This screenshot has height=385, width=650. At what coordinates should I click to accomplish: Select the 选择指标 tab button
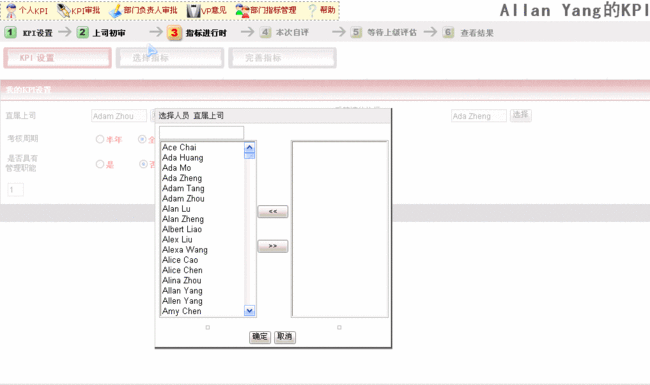pyautogui.click(x=170, y=58)
